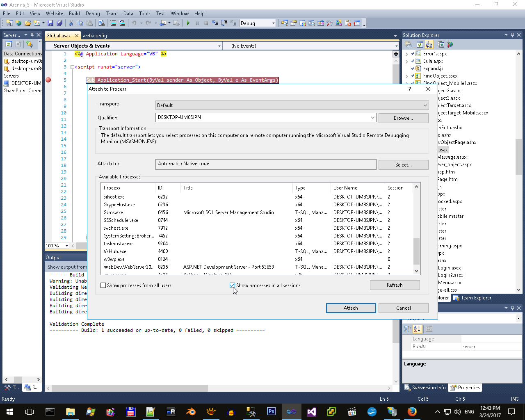Click the Undo arrow icon
Image resolution: width=525 pixels, height=420 pixels.
[134, 23]
